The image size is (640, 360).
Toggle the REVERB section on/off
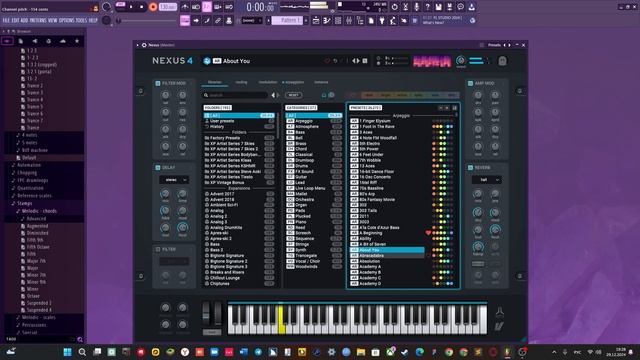pos(470,167)
